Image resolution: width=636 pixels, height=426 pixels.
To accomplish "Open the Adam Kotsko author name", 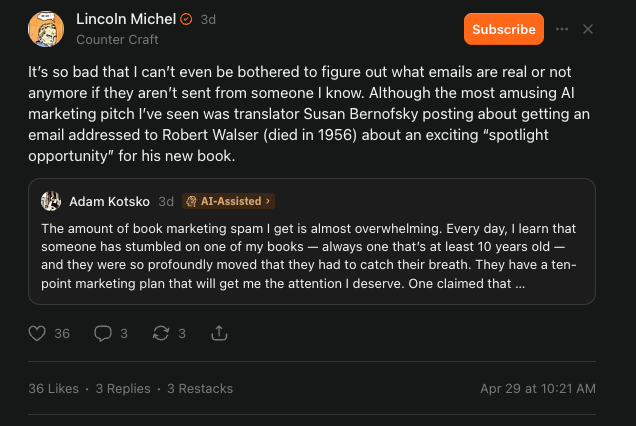I will [x=110, y=201].
